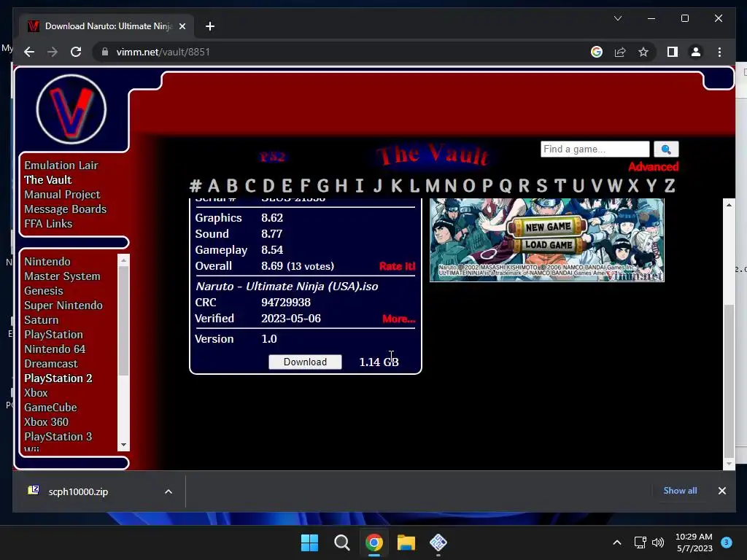Close the Download Naruto tab

pos(182,26)
